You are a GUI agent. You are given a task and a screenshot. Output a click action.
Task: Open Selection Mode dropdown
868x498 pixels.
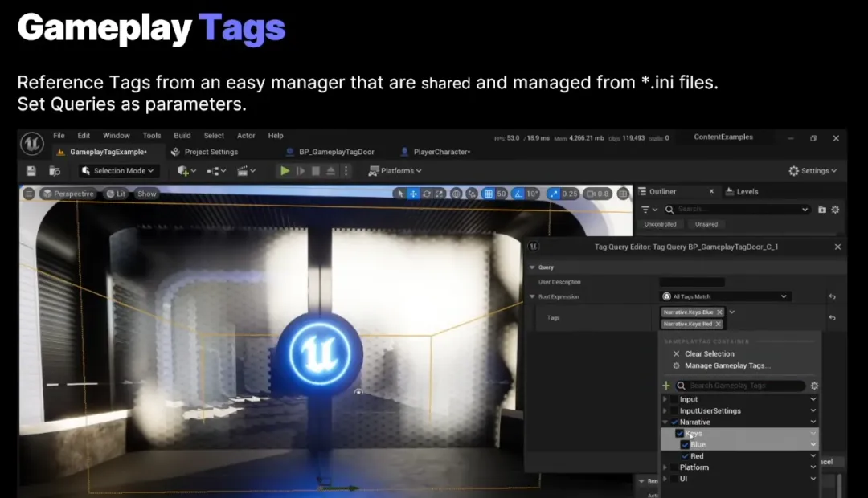(117, 171)
